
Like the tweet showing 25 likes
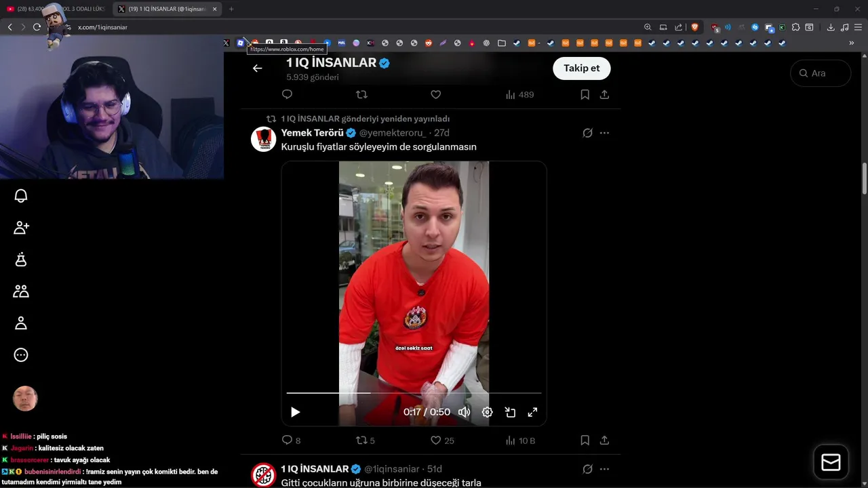(x=442, y=441)
